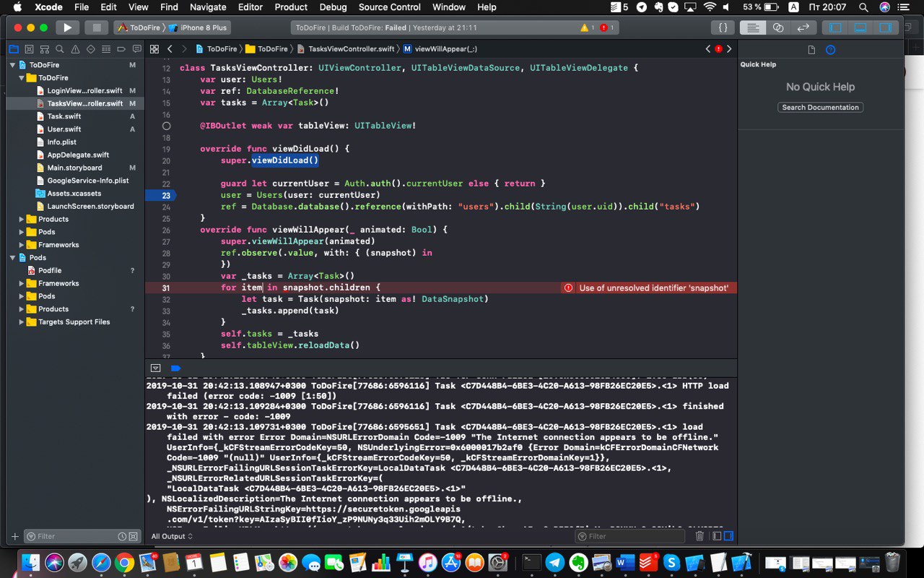Toggle the breakpoint on line 23
The image size is (924, 578).
tap(160, 195)
